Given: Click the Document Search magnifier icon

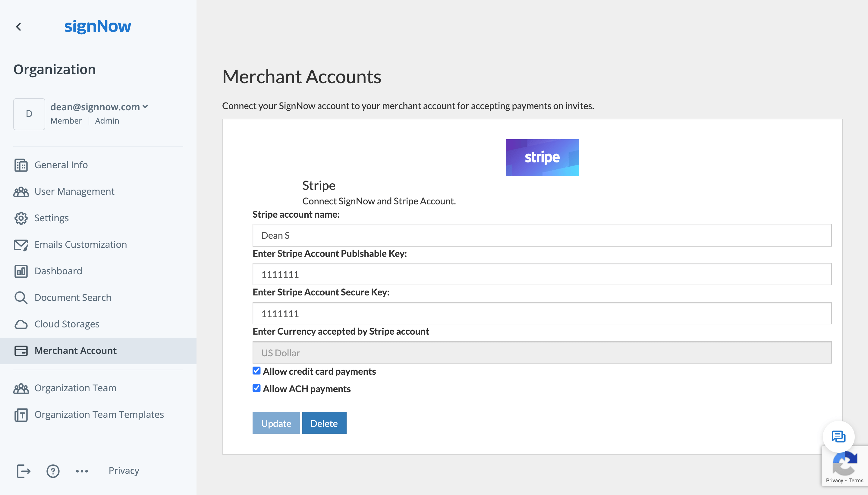Looking at the screenshot, I should pos(21,298).
